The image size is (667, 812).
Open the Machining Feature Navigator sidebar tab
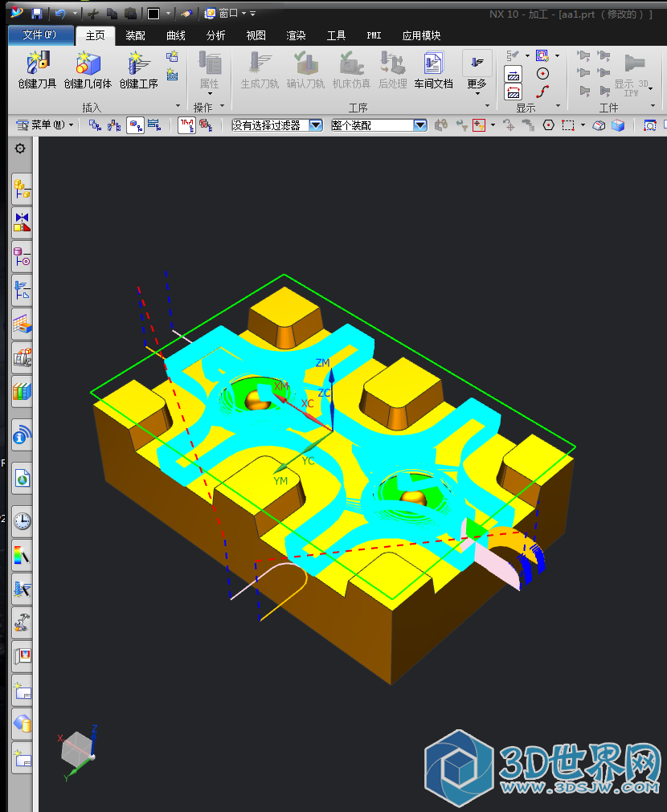[x=23, y=324]
